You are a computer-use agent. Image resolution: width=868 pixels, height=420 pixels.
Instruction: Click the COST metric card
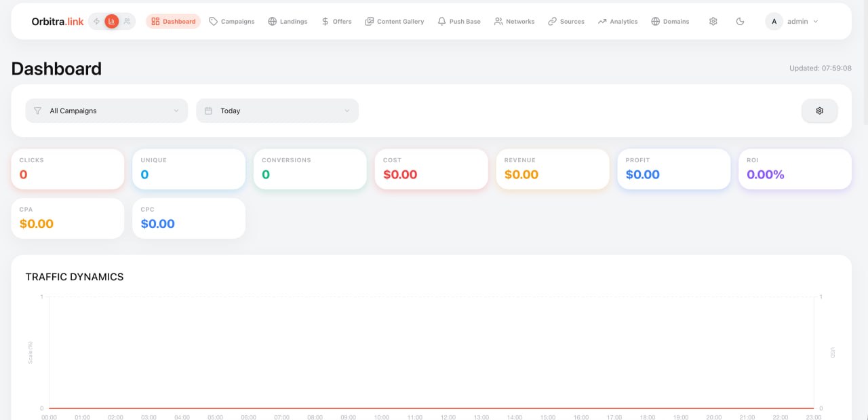[x=431, y=170]
